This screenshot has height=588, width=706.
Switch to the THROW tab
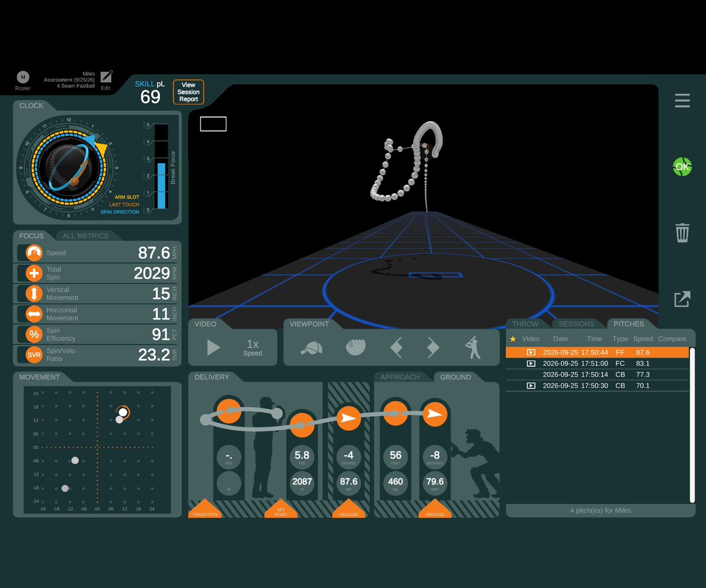pyautogui.click(x=525, y=324)
